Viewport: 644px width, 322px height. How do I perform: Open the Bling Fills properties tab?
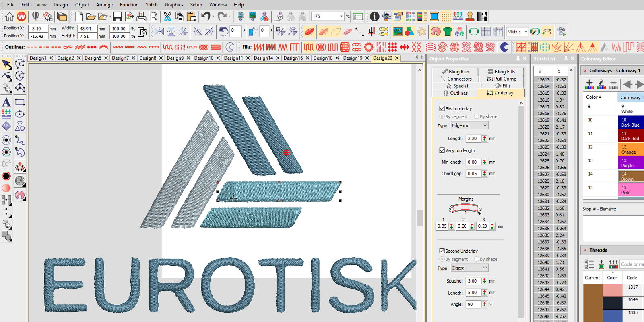[502, 71]
